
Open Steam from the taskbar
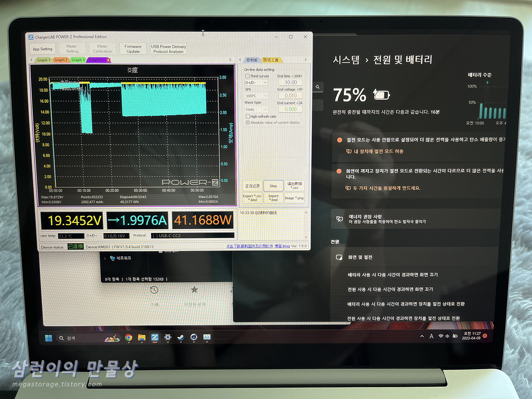181,338
